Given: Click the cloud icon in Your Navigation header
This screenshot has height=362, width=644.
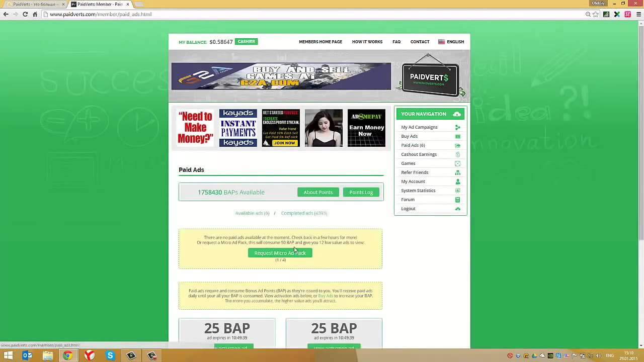Looking at the screenshot, I should pyautogui.click(x=457, y=114).
